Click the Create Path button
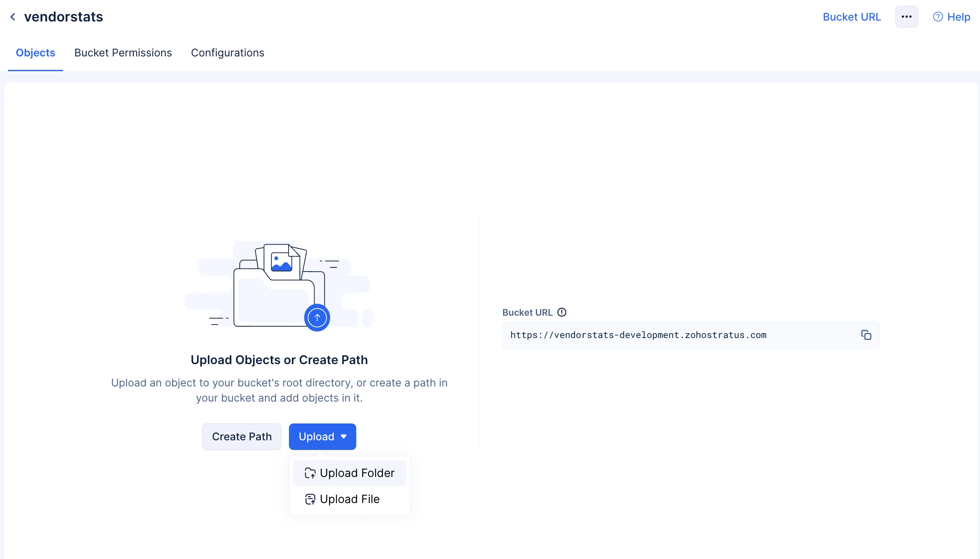The image size is (980, 559). 242,437
